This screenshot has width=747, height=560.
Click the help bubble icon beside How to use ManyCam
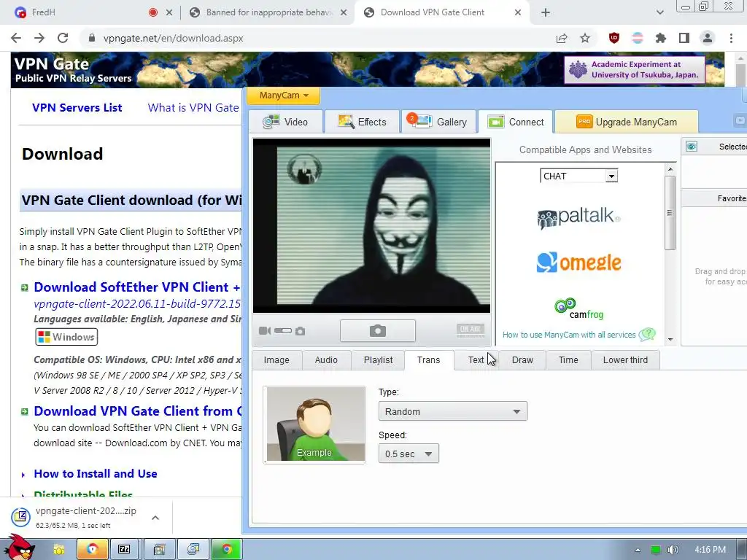(648, 334)
